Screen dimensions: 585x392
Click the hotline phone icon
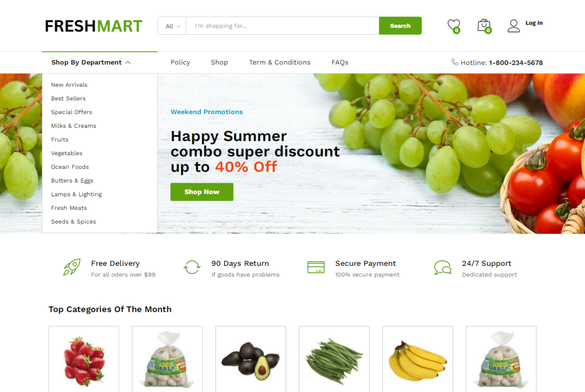click(x=455, y=62)
